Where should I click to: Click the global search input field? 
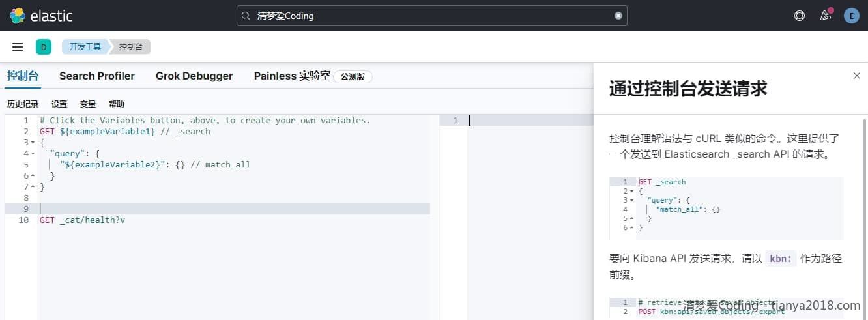(431, 16)
